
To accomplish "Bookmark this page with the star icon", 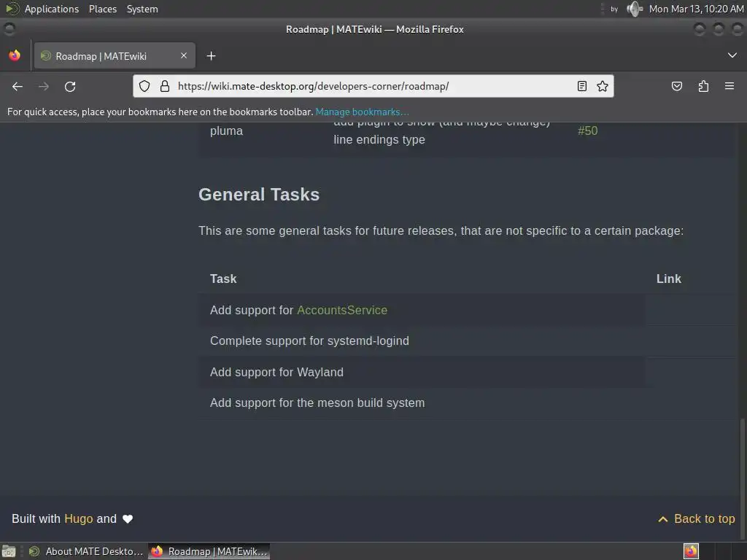I will pyautogui.click(x=602, y=86).
